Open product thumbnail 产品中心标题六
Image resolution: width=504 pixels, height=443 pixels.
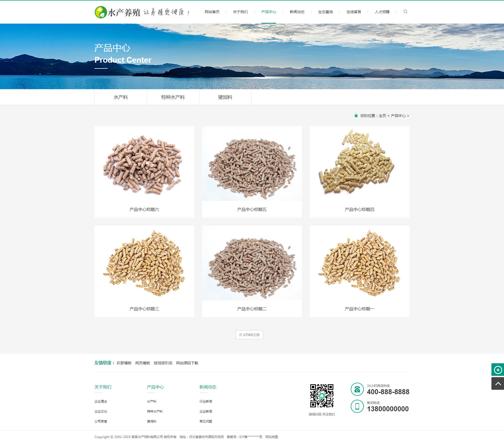coord(144,164)
